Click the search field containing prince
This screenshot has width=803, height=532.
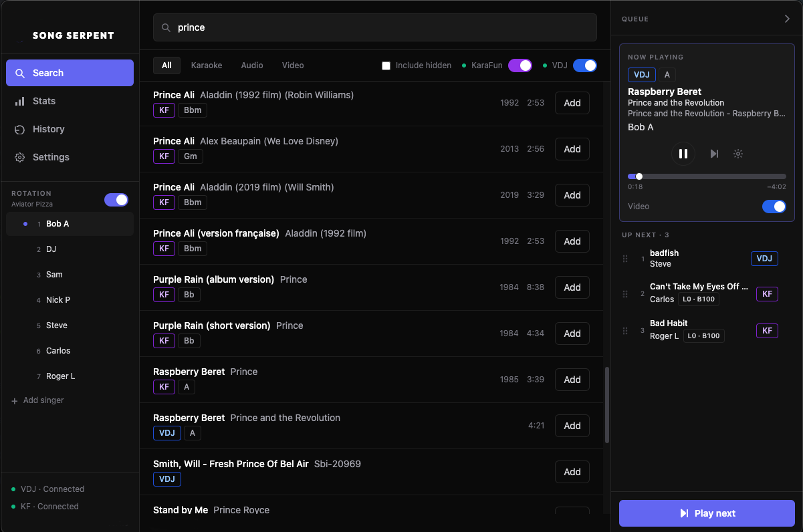tap(375, 27)
